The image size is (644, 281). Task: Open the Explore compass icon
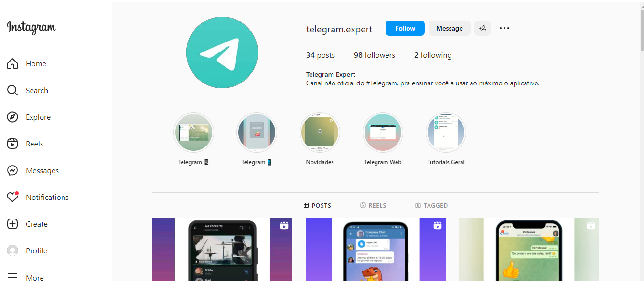pyautogui.click(x=12, y=117)
